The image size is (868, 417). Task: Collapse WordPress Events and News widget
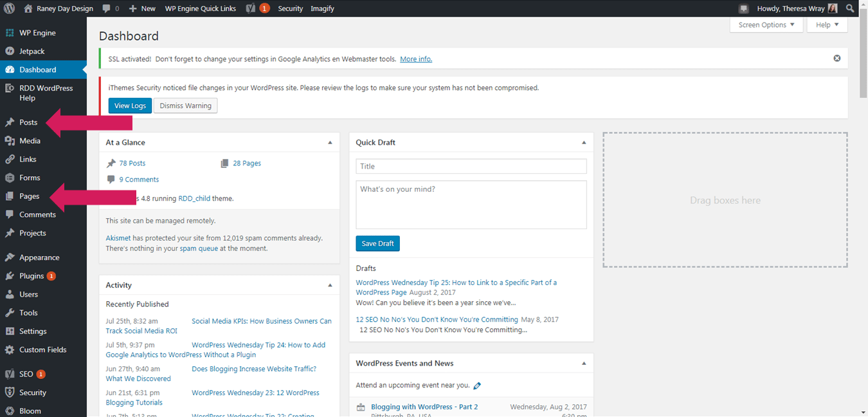(584, 364)
